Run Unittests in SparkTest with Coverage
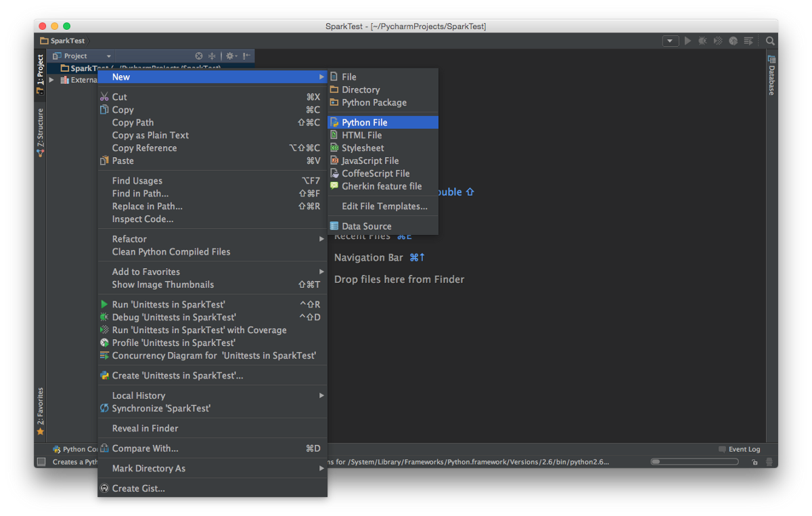Screen dimensions: 812x516 coord(212,330)
